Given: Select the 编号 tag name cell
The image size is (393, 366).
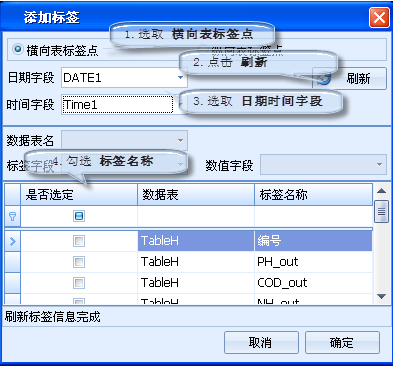Looking at the screenshot, I should [x=313, y=241].
